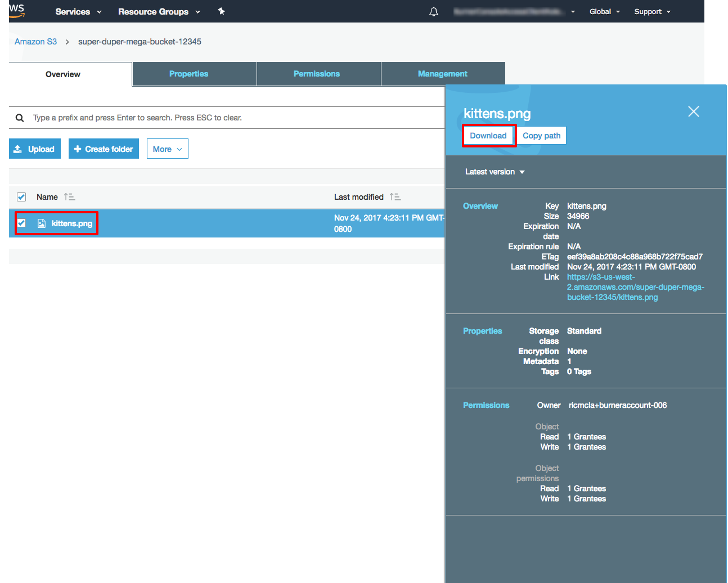Click the ETag value eef39a8ab208c4c88a968b722f75cad7
Screen dimensions: 728x583
[635, 257]
